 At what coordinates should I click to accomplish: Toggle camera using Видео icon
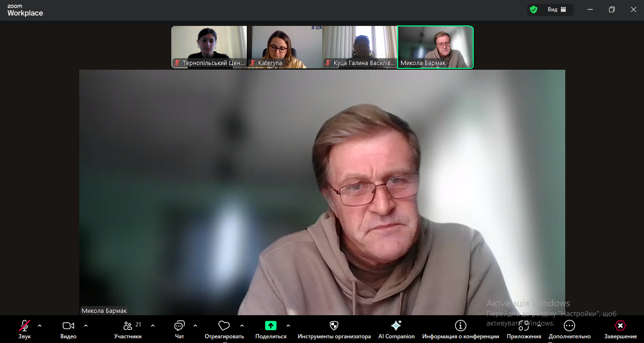click(68, 326)
